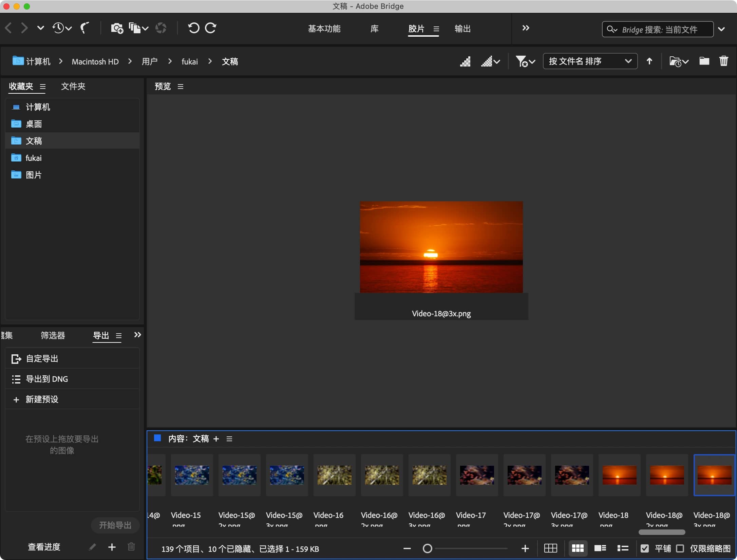The image size is (737, 560).
Task: Open the 内容 panel menu
Action: tap(229, 439)
